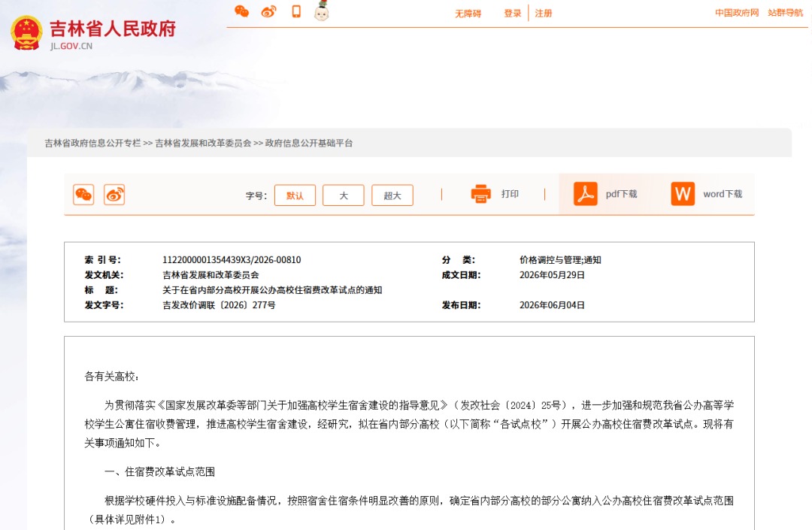Screen dimensions: 812x530
Task: Click the printer icon
Action: (481, 194)
